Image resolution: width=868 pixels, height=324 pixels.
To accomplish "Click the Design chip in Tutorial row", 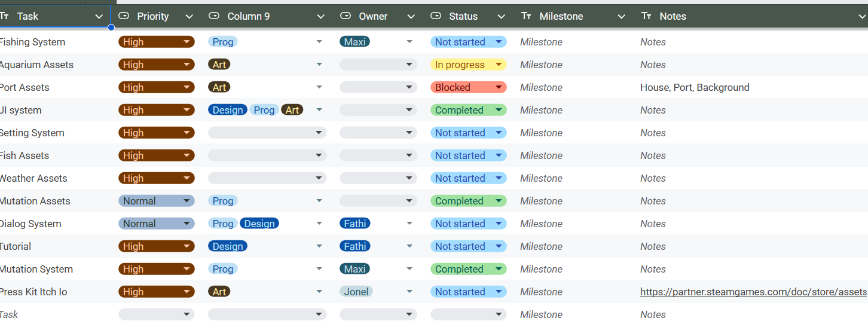I will [228, 246].
